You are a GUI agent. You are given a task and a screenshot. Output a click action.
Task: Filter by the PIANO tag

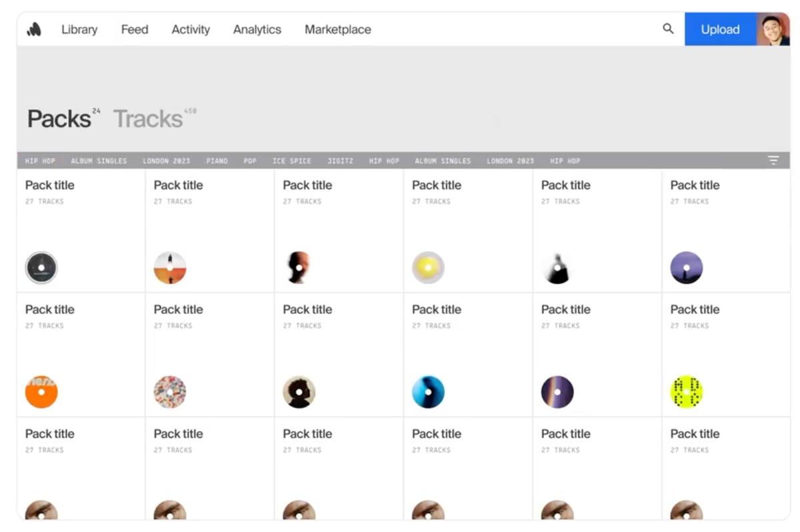[x=217, y=161]
